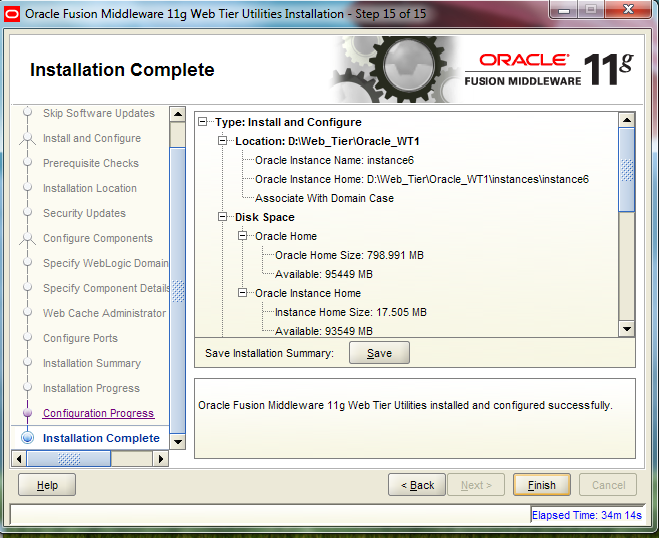
Task: Click the Installation Location step
Action: (90, 188)
